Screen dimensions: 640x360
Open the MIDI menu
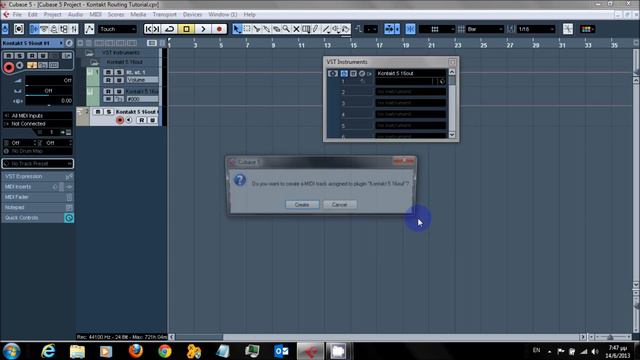(95, 14)
